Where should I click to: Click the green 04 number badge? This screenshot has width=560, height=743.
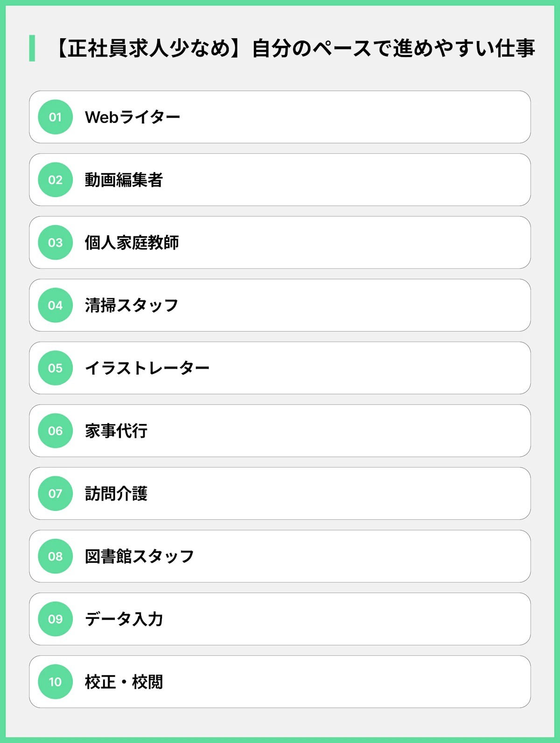click(55, 305)
